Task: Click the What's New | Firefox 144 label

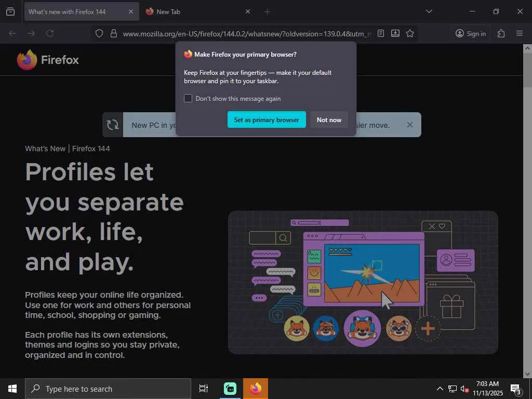Action: click(x=68, y=149)
